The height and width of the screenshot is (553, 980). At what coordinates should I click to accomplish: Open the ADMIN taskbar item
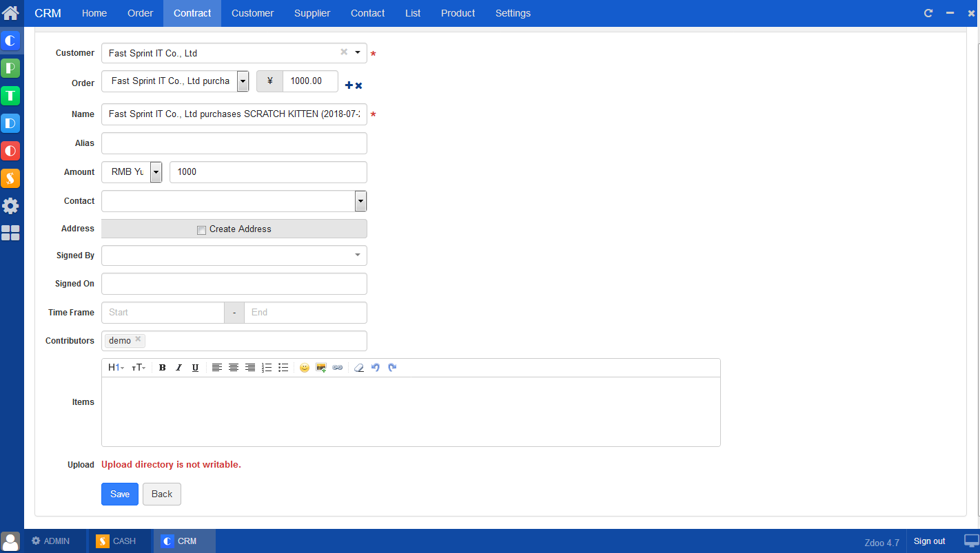56,541
